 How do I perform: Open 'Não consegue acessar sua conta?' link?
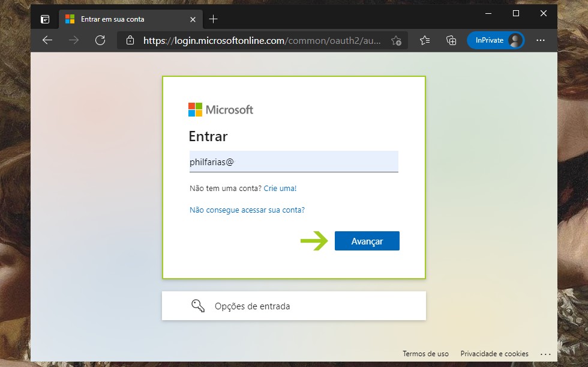coord(247,210)
